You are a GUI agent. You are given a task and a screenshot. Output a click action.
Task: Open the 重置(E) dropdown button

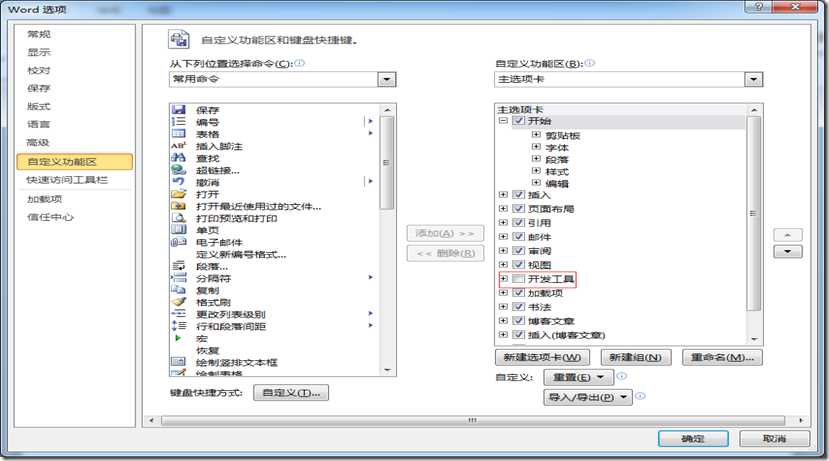[578, 377]
